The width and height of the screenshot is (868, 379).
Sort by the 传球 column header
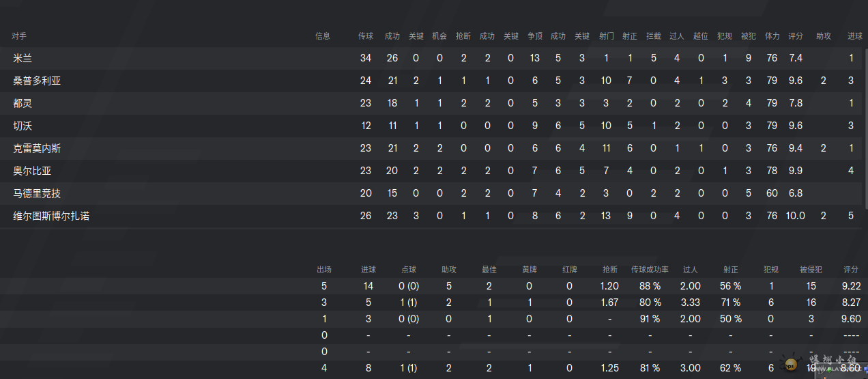(366, 36)
